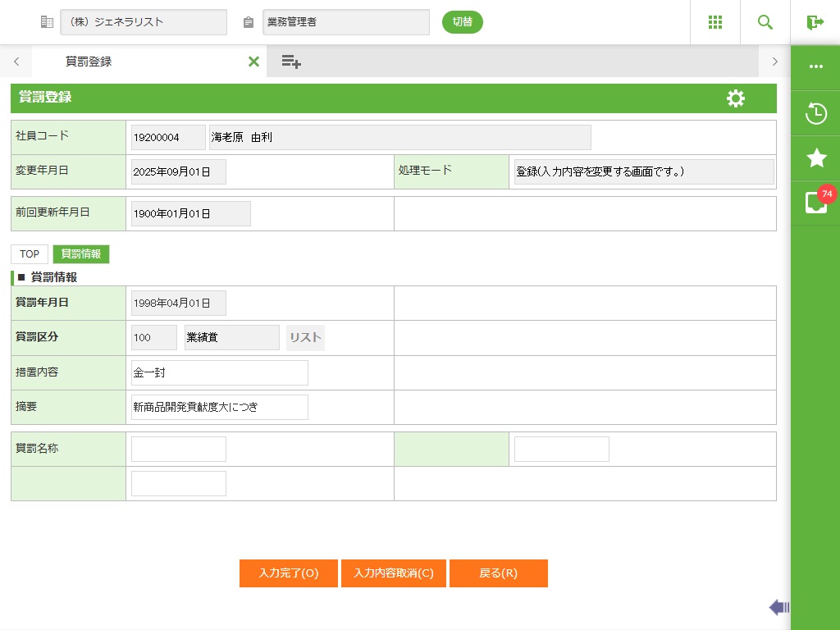
Task: Click the add new tab icon
Action: pos(291,62)
